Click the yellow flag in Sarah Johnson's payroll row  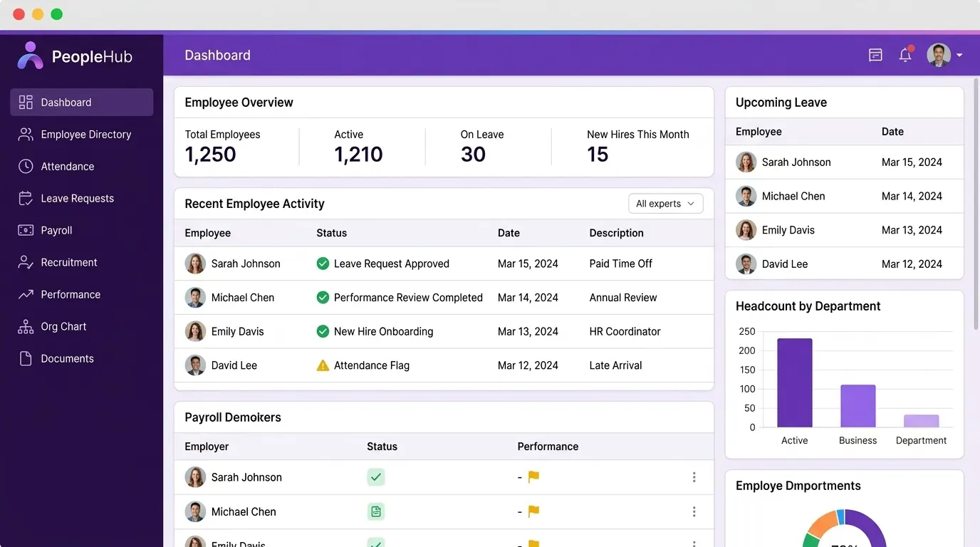click(533, 477)
